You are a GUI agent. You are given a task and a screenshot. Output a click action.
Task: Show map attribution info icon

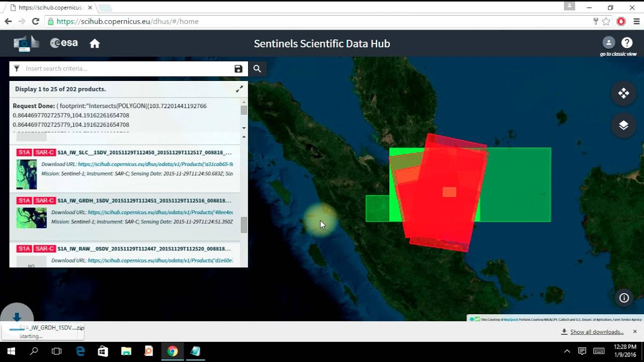(624, 298)
